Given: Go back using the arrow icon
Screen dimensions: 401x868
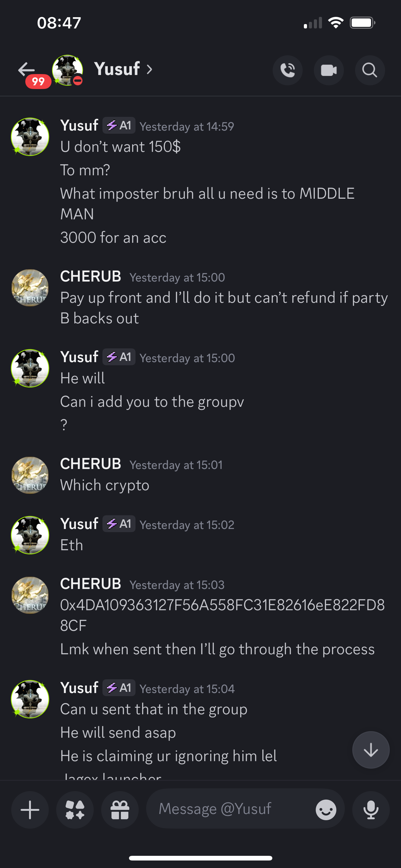Looking at the screenshot, I should [x=26, y=70].
